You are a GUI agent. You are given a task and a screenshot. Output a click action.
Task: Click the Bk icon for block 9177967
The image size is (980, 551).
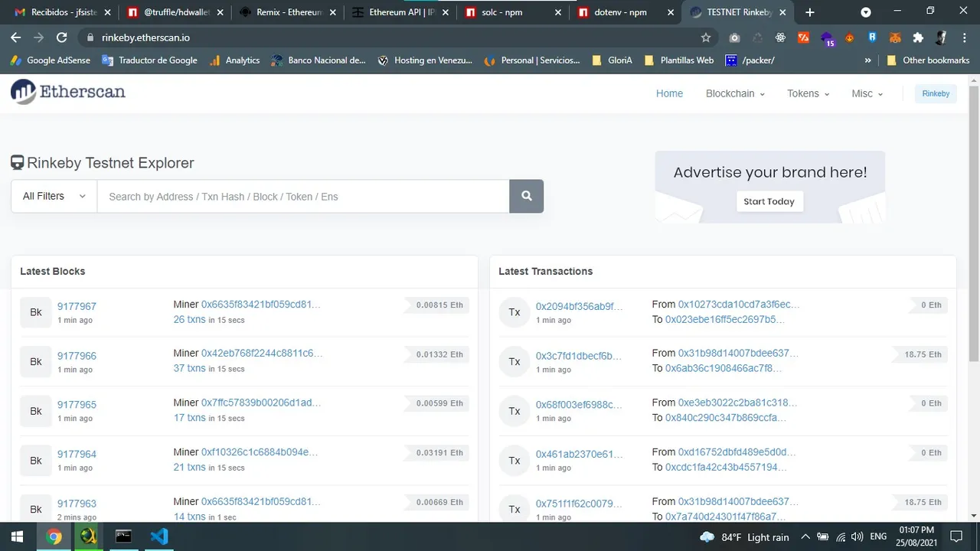36,312
